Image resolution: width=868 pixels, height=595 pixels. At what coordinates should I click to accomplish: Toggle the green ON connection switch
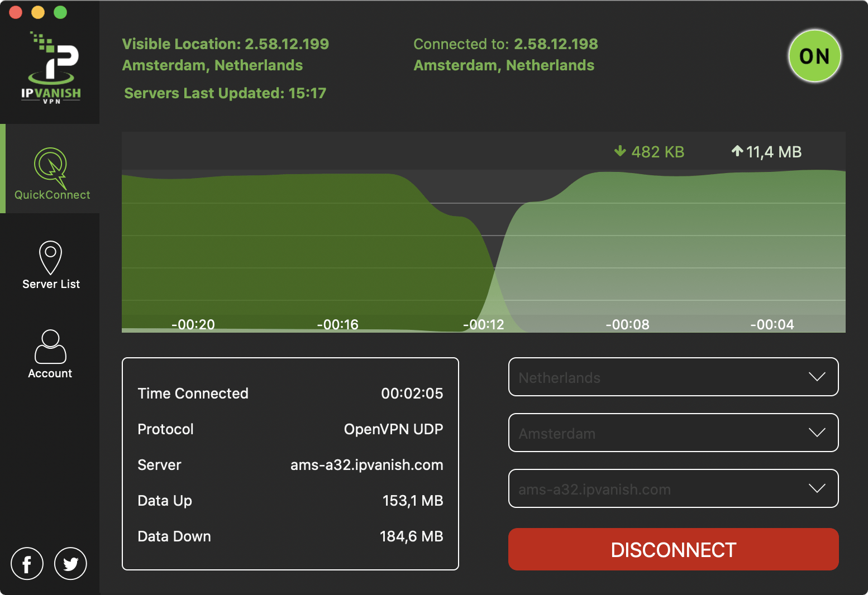coord(814,56)
